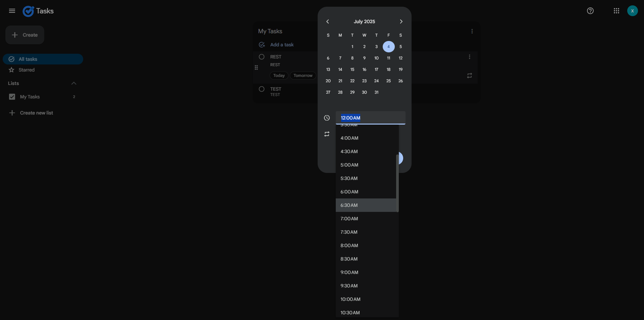This screenshot has width=644, height=320.
Task: Select July 1 in calendar
Action: tap(352, 47)
